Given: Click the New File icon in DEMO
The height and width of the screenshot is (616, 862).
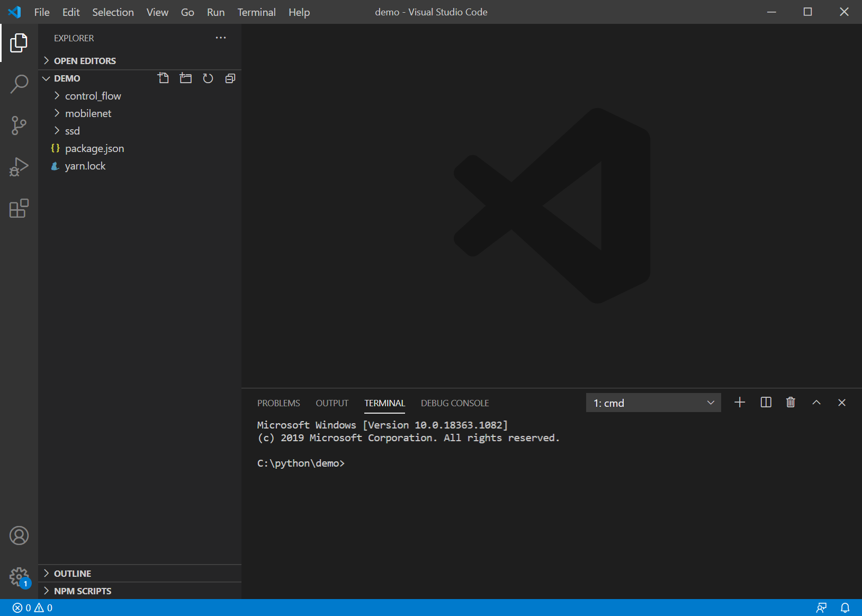Looking at the screenshot, I should pyautogui.click(x=164, y=78).
